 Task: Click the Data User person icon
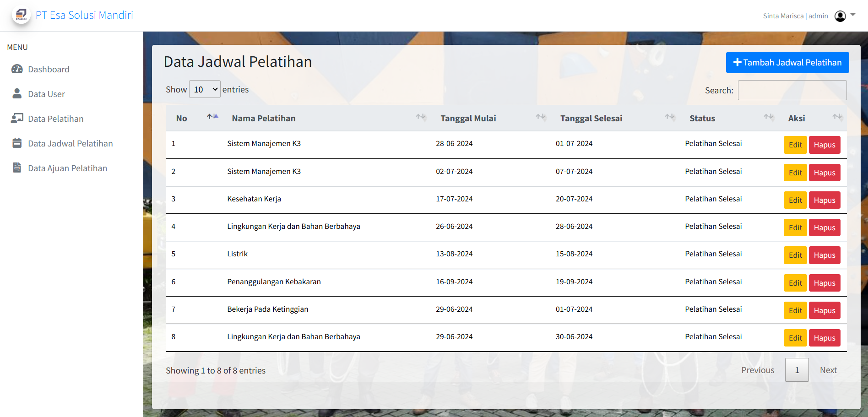tap(17, 94)
